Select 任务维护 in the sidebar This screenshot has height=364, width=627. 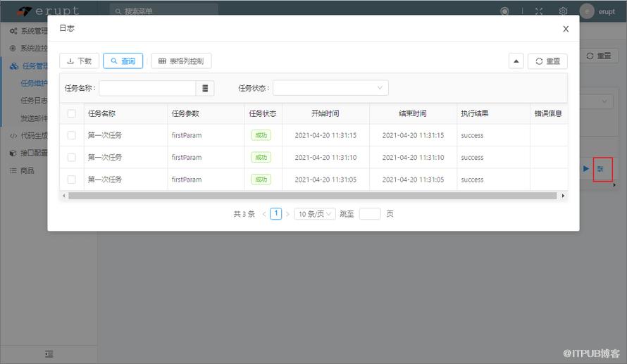coord(34,83)
